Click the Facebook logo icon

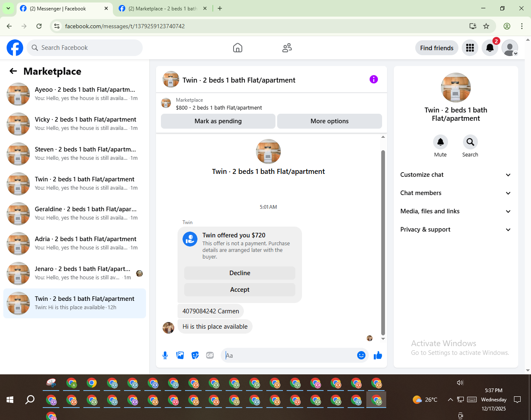pyautogui.click(x=15, y=48)
